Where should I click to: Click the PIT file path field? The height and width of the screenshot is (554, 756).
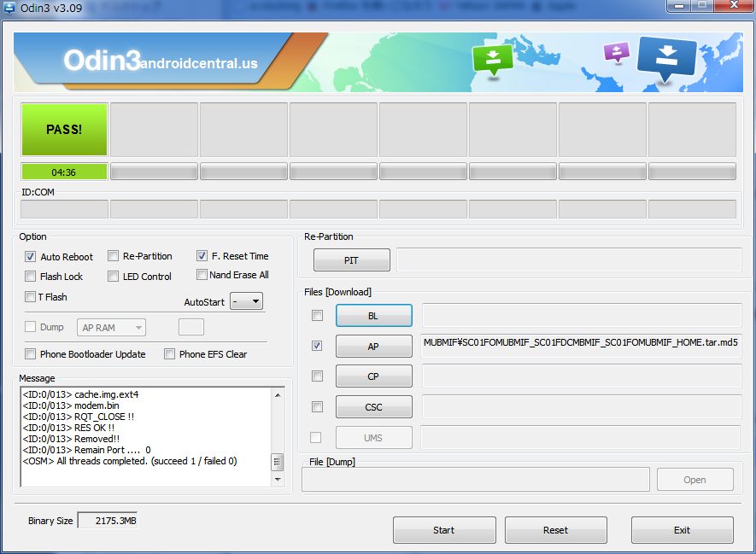pyautogui.click(x=569, y=260)
